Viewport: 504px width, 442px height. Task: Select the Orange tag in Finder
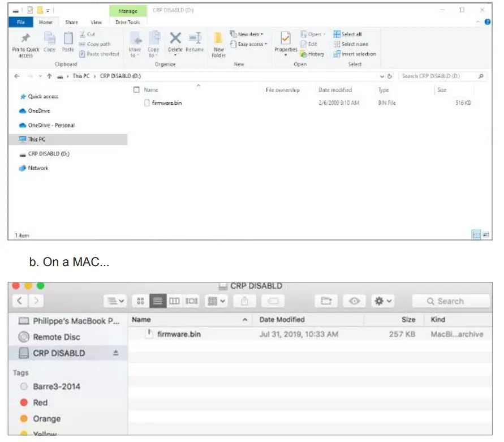click(41, 419)
